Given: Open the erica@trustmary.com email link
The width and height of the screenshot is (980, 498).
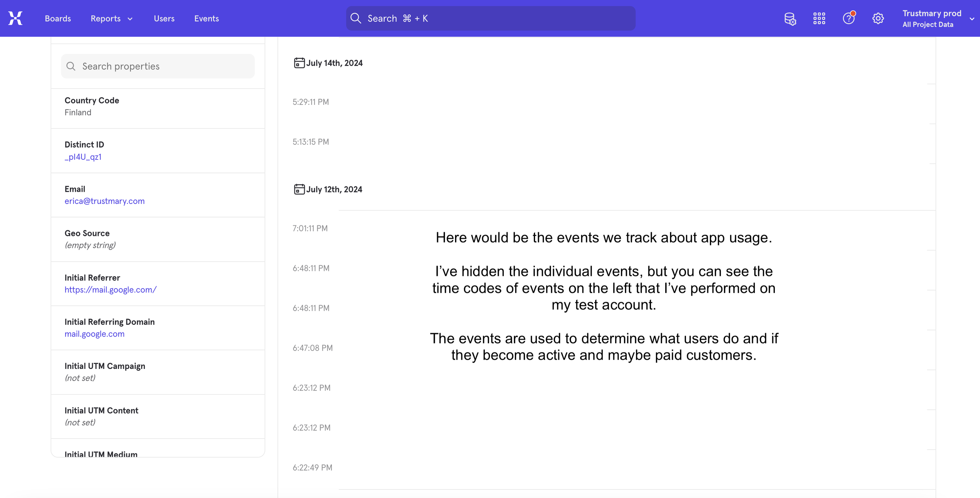Looking at the screenshot, I should (x=104, y=201).
